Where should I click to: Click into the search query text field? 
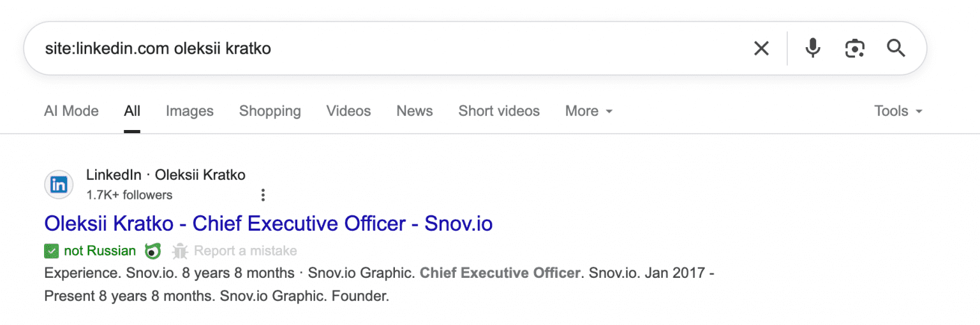coord(383,48)
